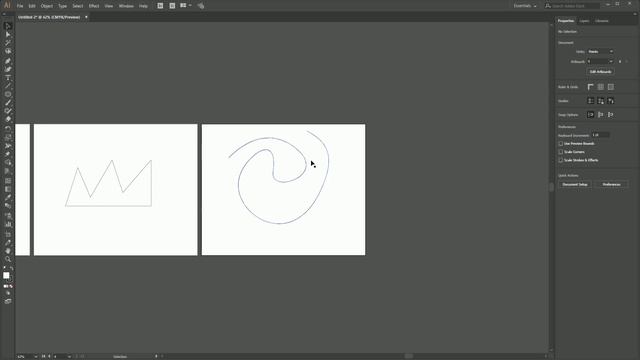Close the Untitled-2 document tab
Viewport: 640px width, 360px height.
[86, 17]
